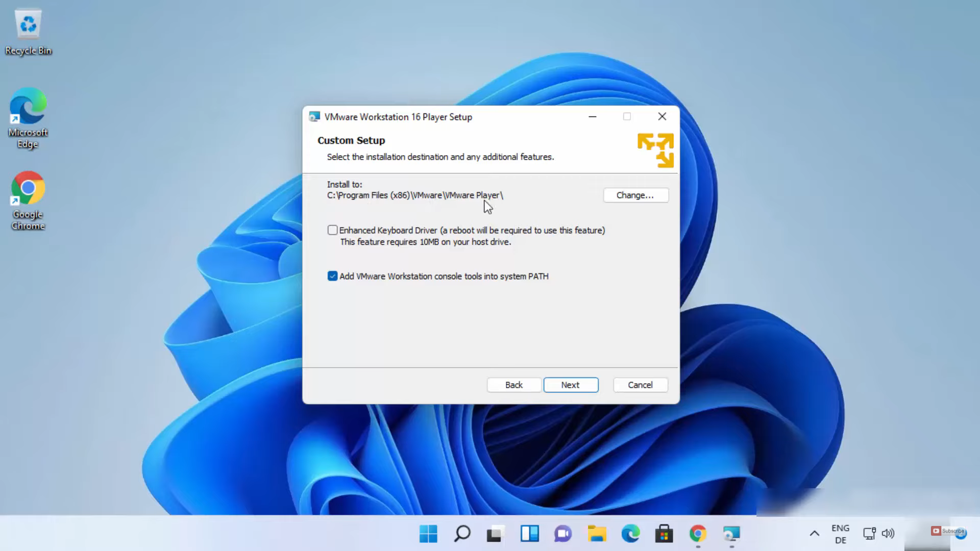Click VMware installer icon in taskbar
The image size is (980, 551).
731,534
